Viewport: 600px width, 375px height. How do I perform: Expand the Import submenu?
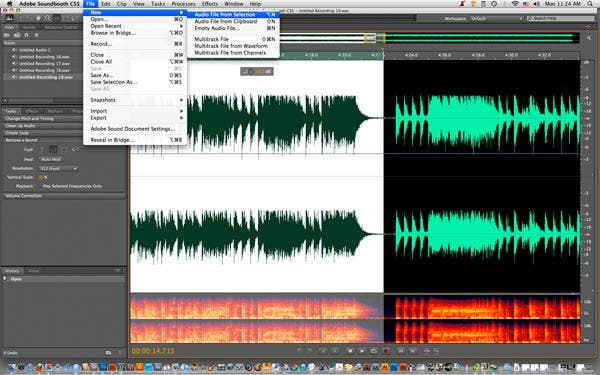[135, 111]
